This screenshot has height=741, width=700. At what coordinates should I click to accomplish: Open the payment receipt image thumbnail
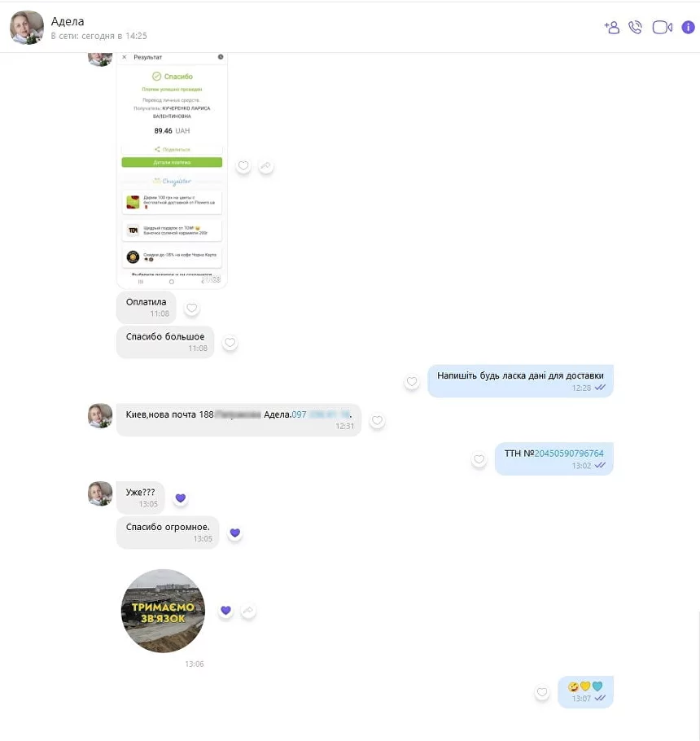(172, 170)
